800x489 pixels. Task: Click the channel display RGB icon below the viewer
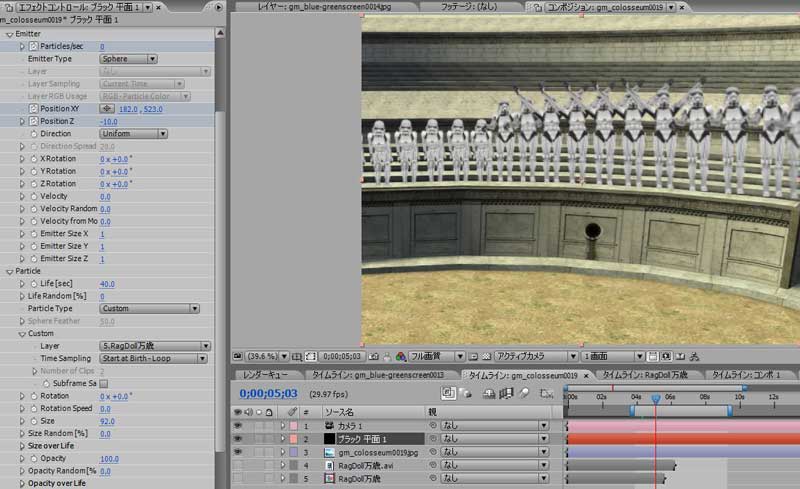coord(400,356)
